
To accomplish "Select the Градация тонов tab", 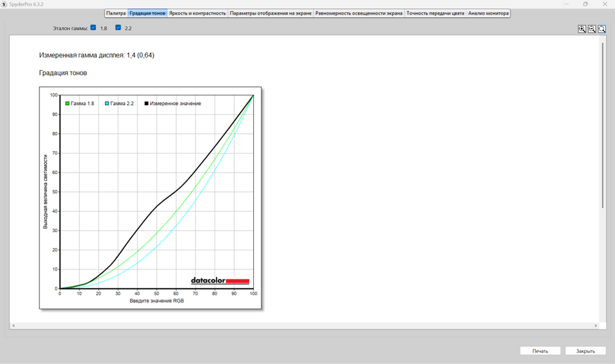I will (147, 13).
